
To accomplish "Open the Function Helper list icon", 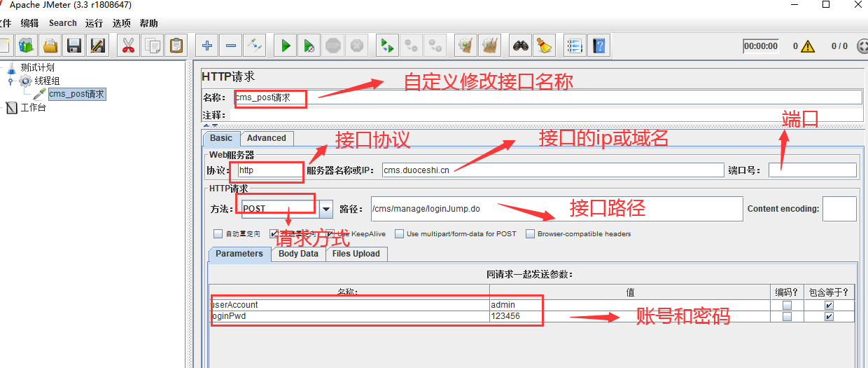I will click(575, 46).
